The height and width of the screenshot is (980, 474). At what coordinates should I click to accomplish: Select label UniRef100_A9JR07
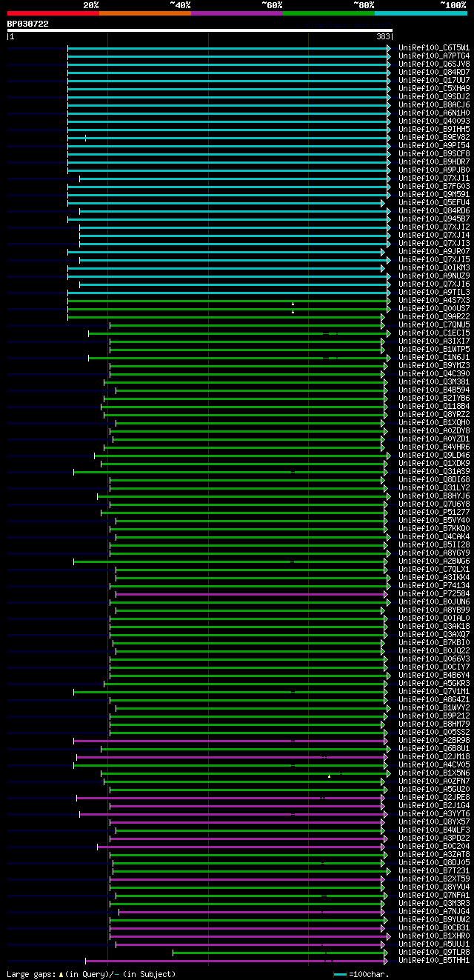pyautogui.click(x=434, y=251)
